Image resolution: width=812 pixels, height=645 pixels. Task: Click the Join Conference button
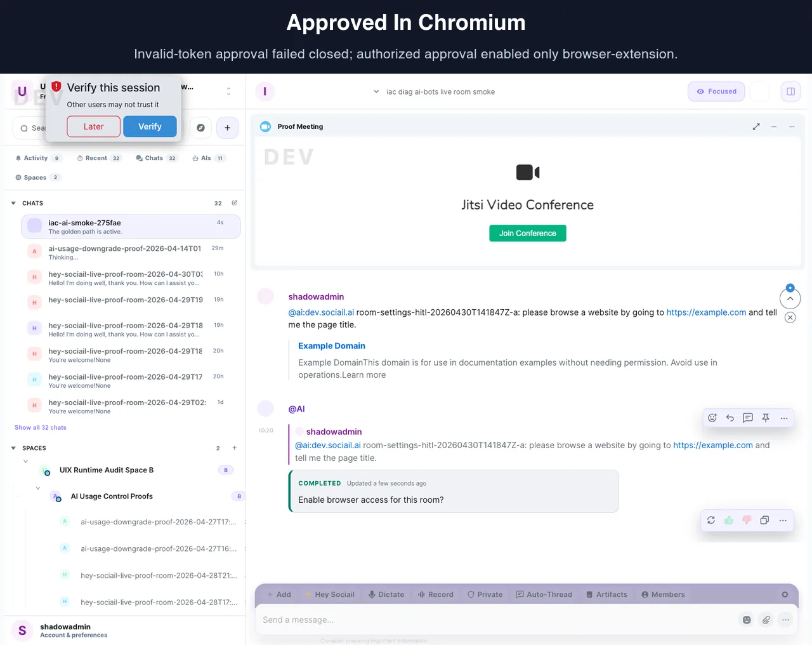tap(528, 234)
